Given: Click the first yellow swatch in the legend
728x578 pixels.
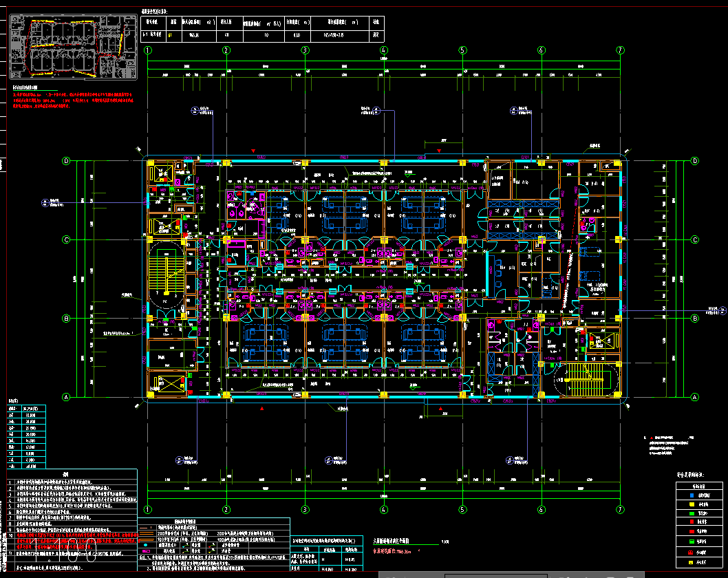Looking at the screenshot, I should [x=692, y=504].
